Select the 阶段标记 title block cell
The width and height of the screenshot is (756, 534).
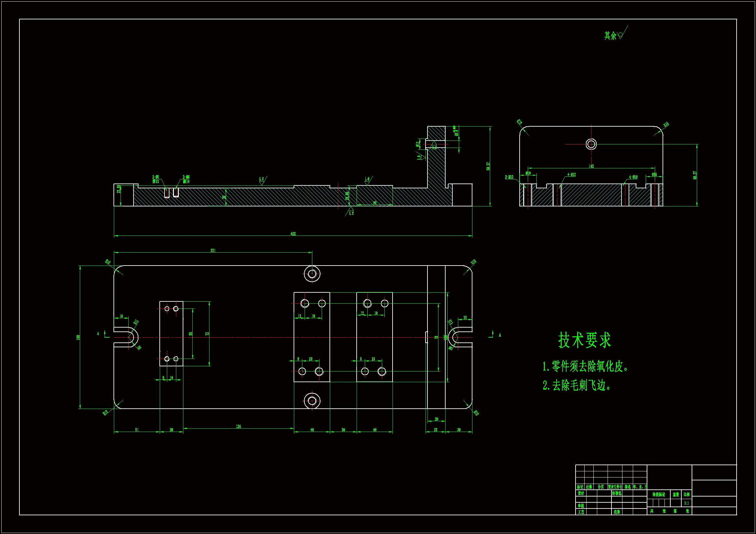click(659, 495)
